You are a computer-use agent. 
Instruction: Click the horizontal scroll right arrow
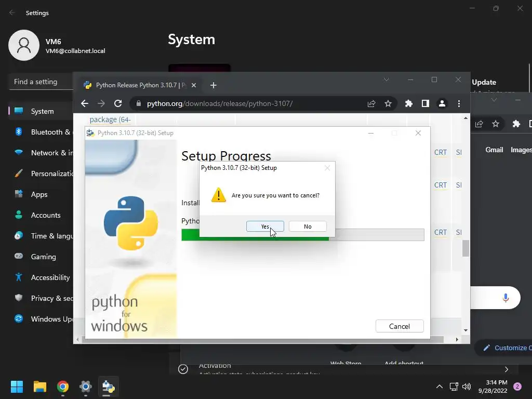pos(457,339)
